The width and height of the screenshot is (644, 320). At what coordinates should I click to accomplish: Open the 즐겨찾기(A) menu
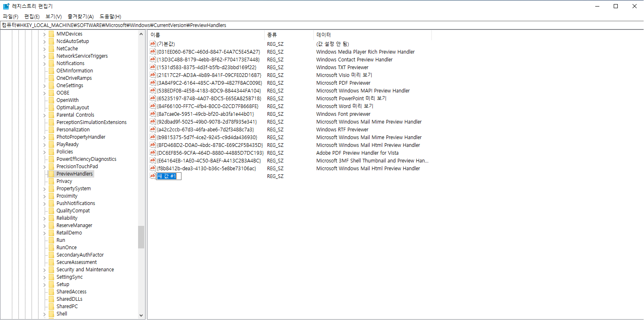point(81,16)
